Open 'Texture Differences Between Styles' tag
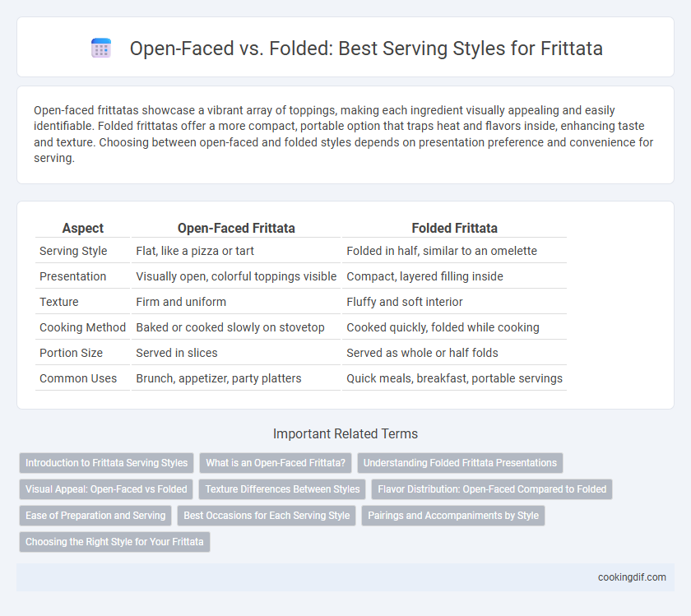This screenshot has height=616, width=691. [282, 489]
